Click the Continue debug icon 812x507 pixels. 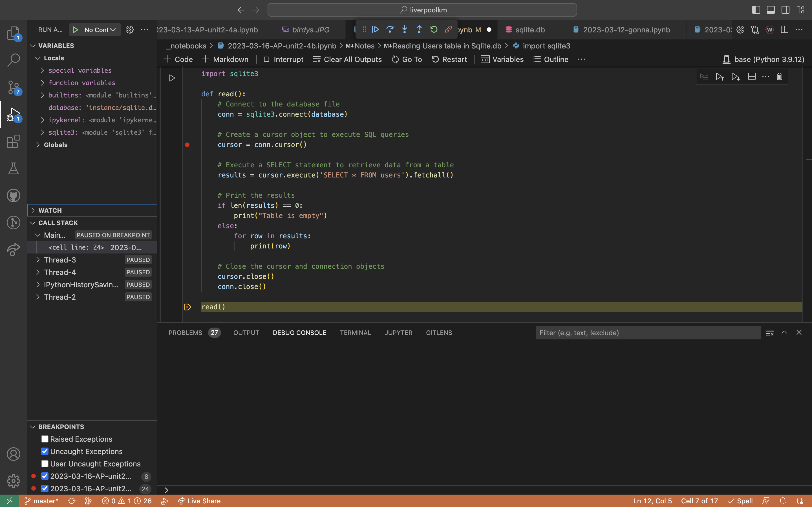[375, 30]
